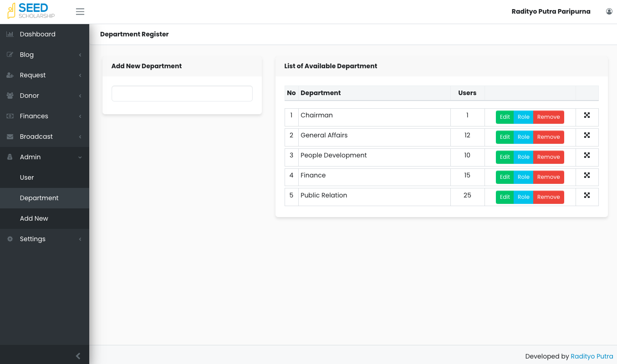Click the Admin icon in sidebar

coord(10,157)
